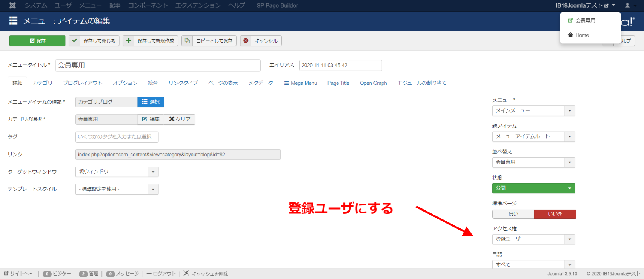Image resolution: width=644 pixels, height=279 pixels.
Task: Open the 言語 dropdown showing すべて
Action: point(533,265)
